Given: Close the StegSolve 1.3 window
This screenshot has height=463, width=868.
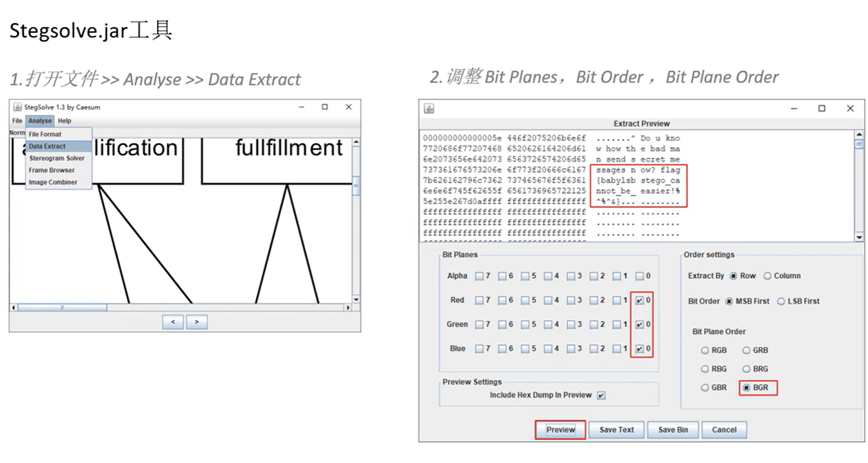Looking at the screenshot, I should pos(348,107).
